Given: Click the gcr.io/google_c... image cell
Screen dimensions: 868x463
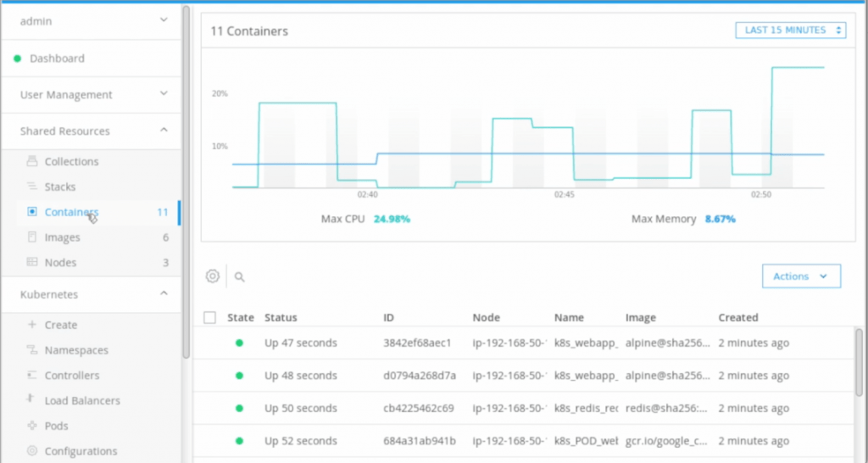Looking at the screenshot, I should pos(666,441).
